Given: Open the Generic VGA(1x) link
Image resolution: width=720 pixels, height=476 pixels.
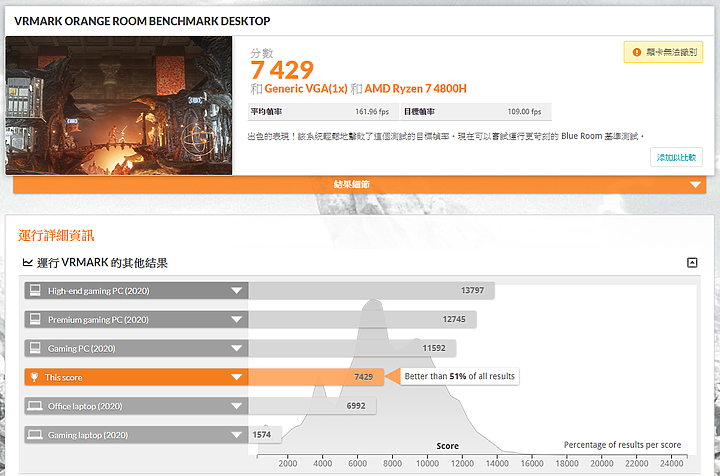Looking at the screenshot, I should [x=306, y=89].
